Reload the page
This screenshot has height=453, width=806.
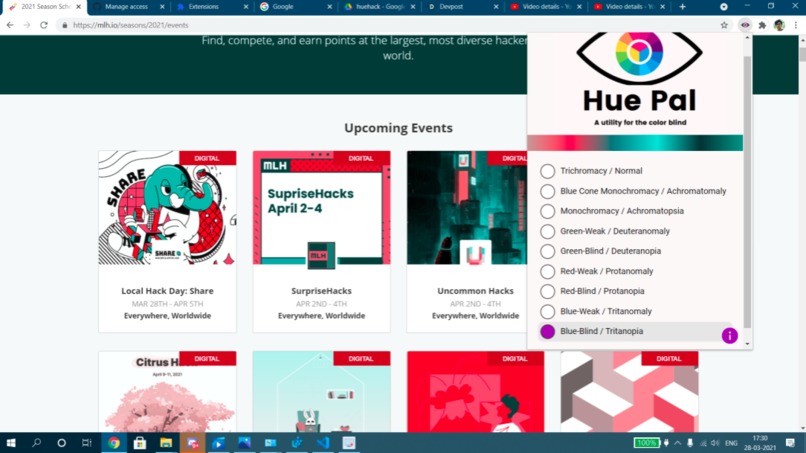pyautogui.click(x=44, y=25)
